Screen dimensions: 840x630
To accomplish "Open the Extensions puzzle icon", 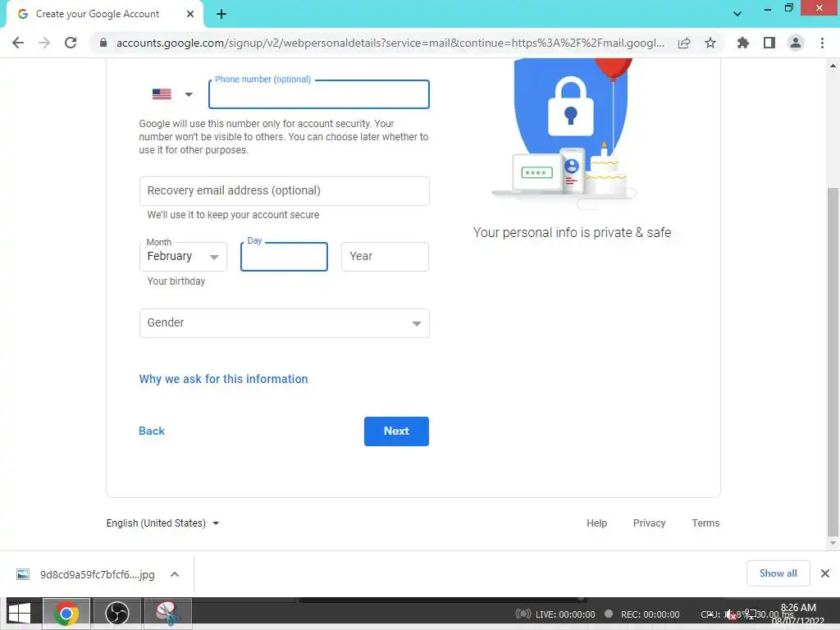I will 742,43.
